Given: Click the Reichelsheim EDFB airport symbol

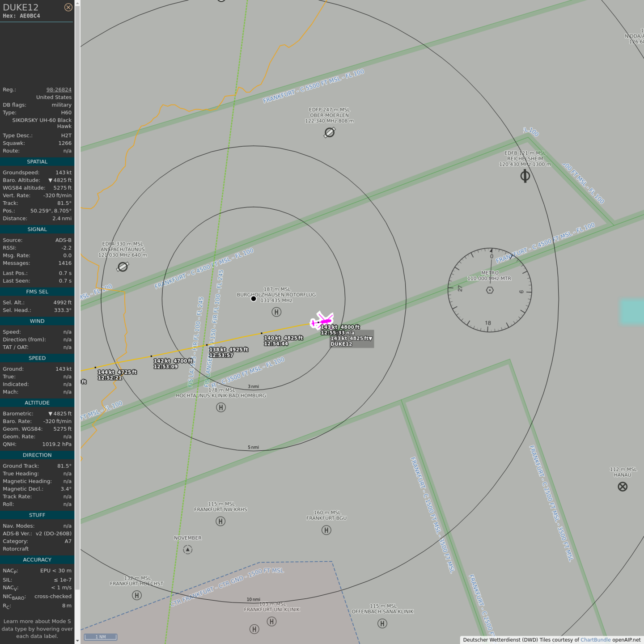Looking at the screenshot, I should [525, 176].
